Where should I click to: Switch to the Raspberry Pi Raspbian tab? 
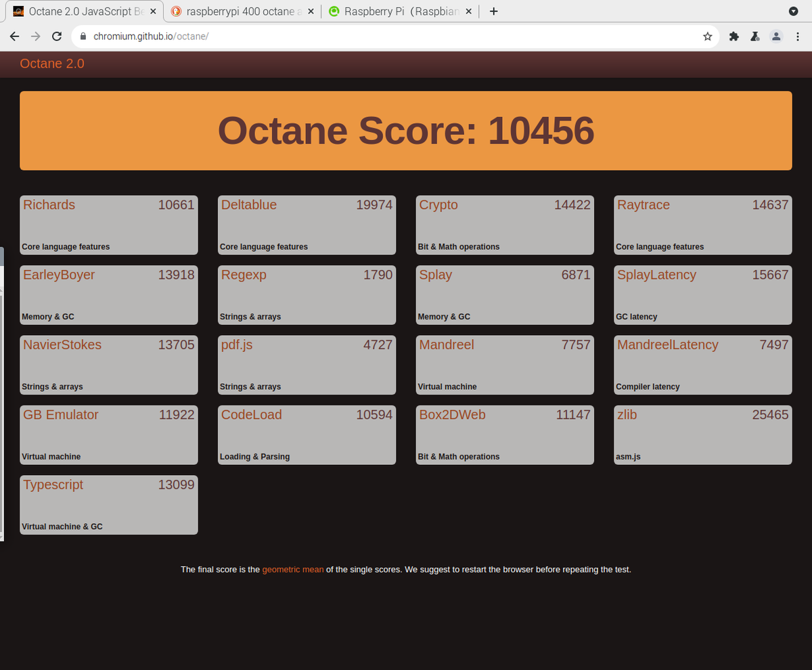(x=401, y=12)
